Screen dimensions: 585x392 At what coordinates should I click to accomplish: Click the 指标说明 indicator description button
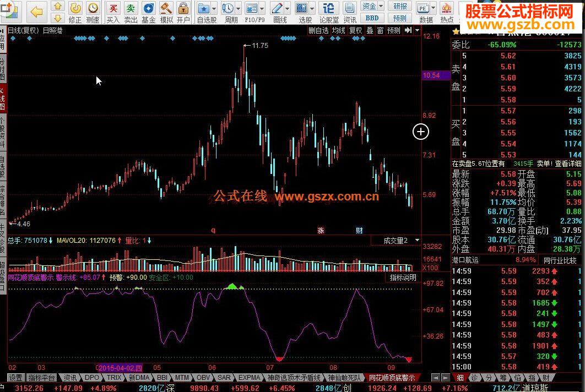tap(403, 277)
